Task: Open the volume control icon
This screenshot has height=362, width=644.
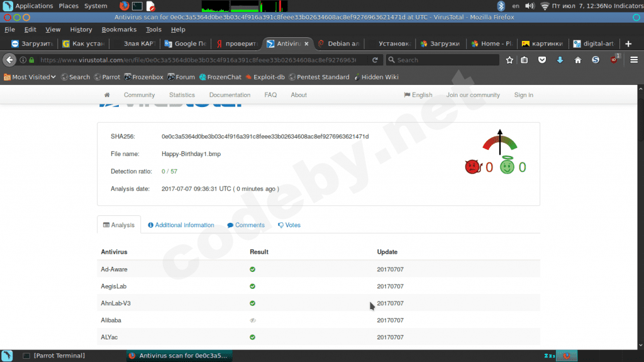Action: pyautogui.click(x=530, y=6)
